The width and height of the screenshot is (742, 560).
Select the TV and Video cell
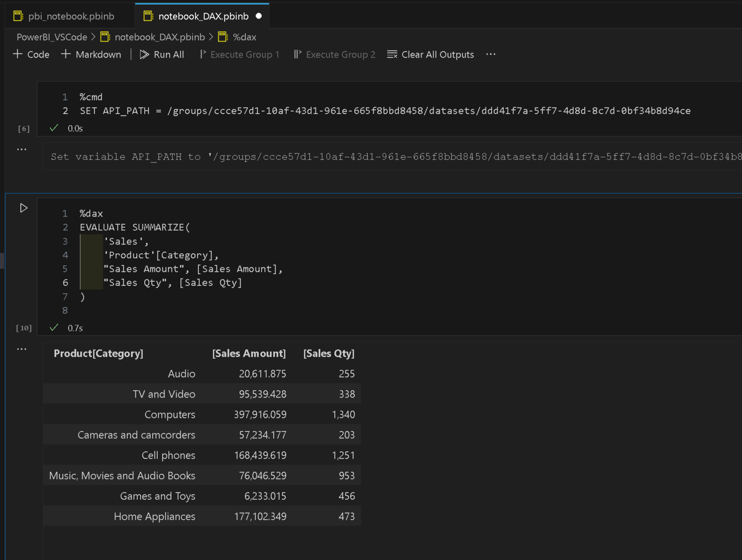[164, 394]
